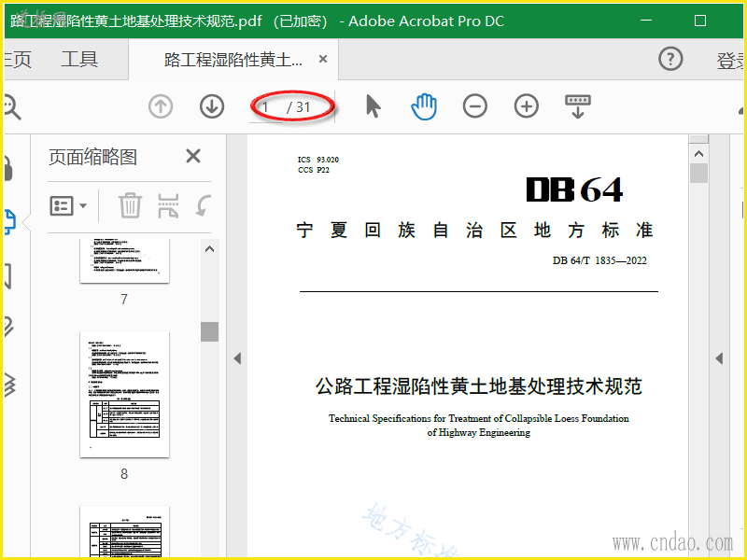Go to next page with down arrow
Screen dimensions: 747x560
point(212,106)
